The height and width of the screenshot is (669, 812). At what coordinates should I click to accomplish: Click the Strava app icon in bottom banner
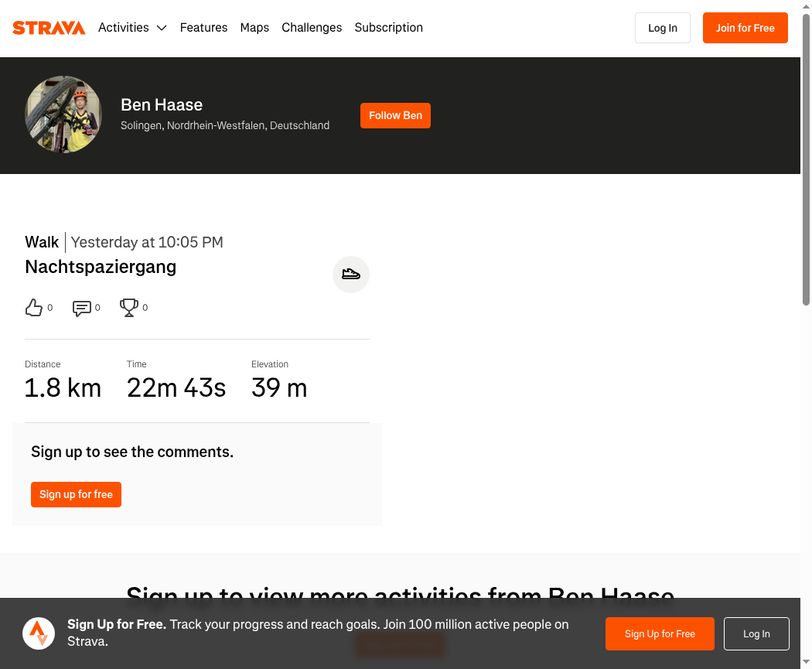pyautogui.click(x=39, y=633)
